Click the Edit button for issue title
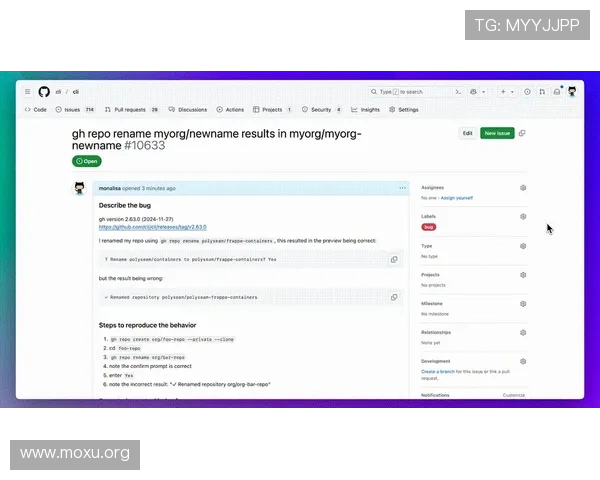 [x=467, y=133]
